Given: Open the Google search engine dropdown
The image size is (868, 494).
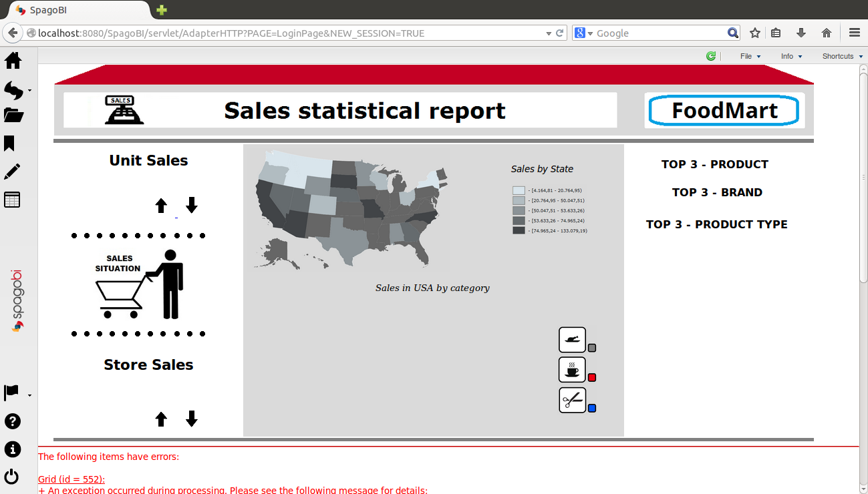Looking at the screenshot, I should [x=583, y=33].
